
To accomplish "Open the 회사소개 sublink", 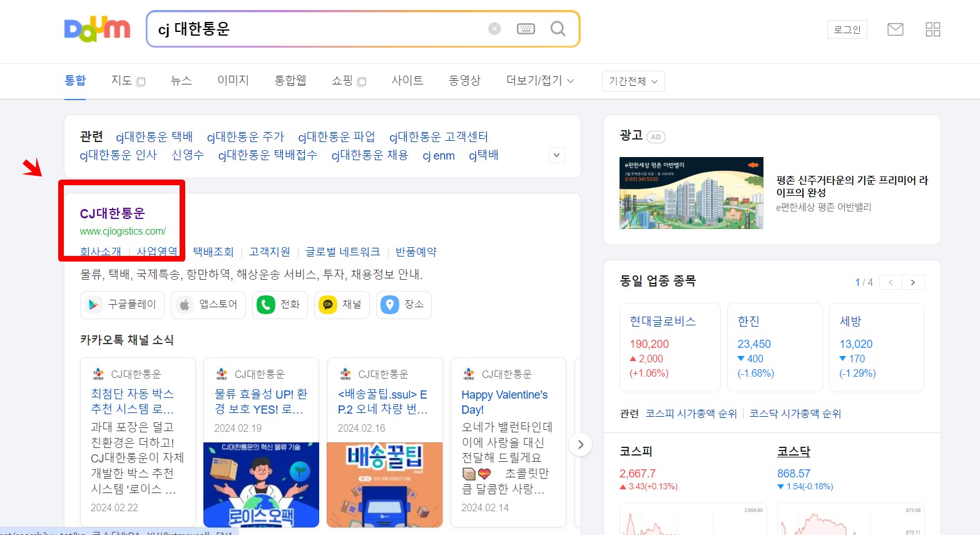I will click(101, 252).
